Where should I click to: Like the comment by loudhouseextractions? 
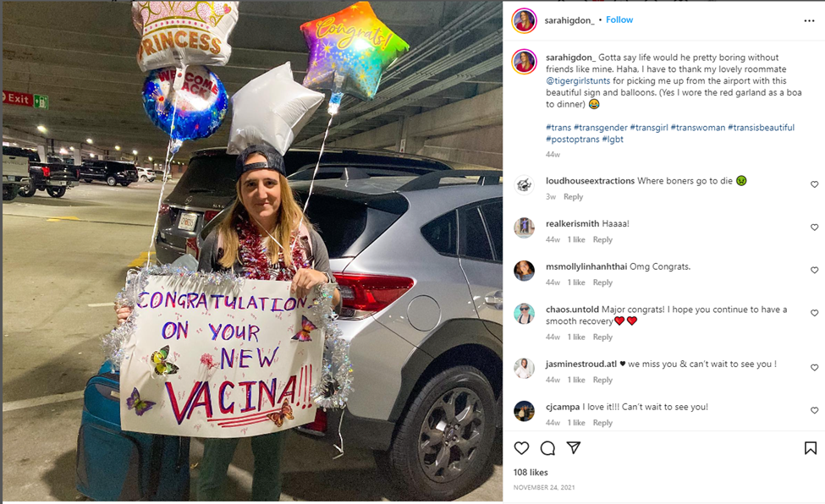815,184
